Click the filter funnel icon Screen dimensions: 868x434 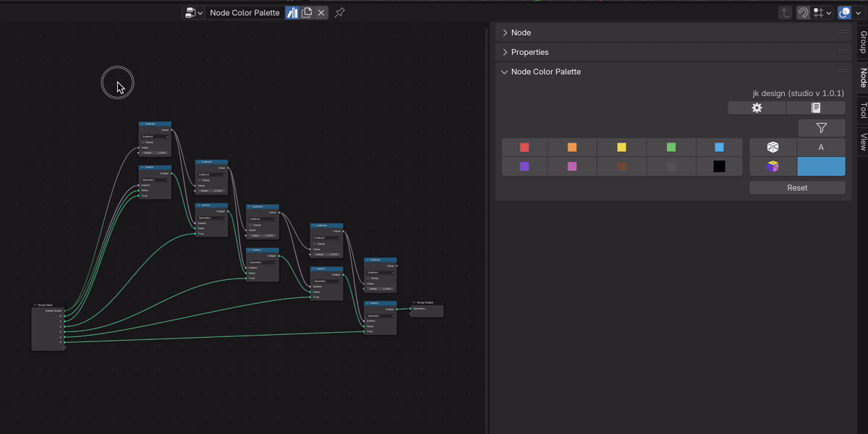click(822, 128)
